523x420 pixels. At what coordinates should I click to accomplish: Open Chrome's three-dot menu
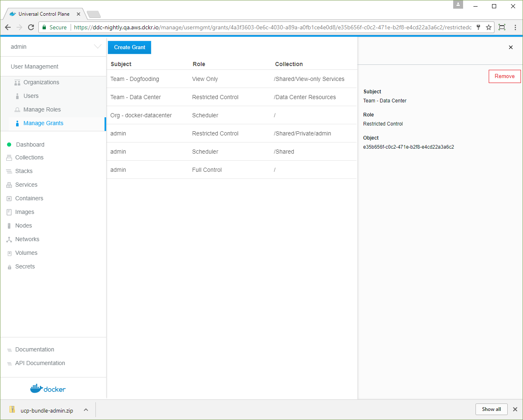pyautogui.click(x=515, y=27)
